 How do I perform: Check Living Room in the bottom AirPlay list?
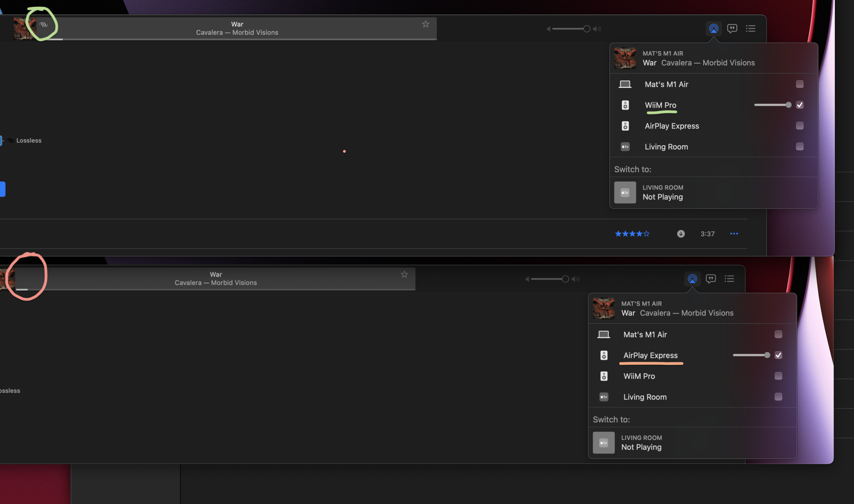(x=778, y=397)
